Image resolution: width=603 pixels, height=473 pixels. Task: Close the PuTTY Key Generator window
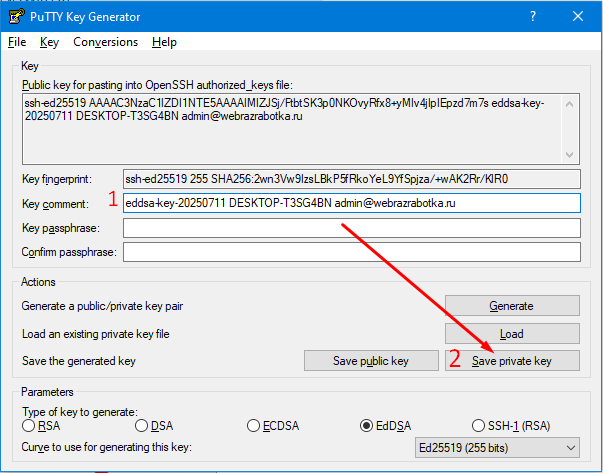(579, 17)
